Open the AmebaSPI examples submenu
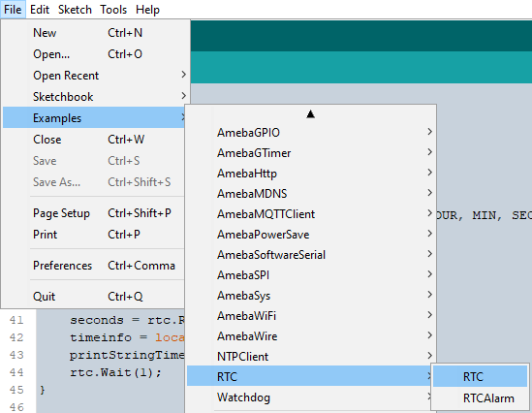This screenshot has width=532, height=413. pyautogui.click(x=310, y=275)
